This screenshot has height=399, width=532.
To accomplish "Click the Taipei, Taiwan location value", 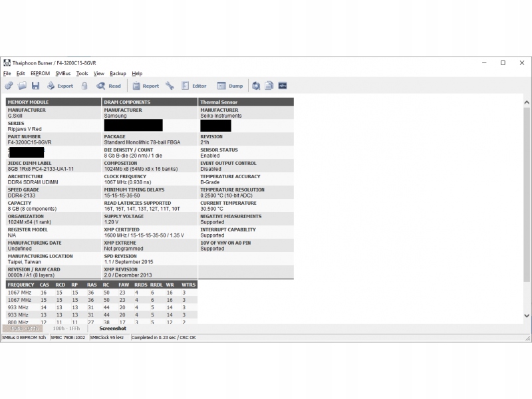I will tap(24, 261).
